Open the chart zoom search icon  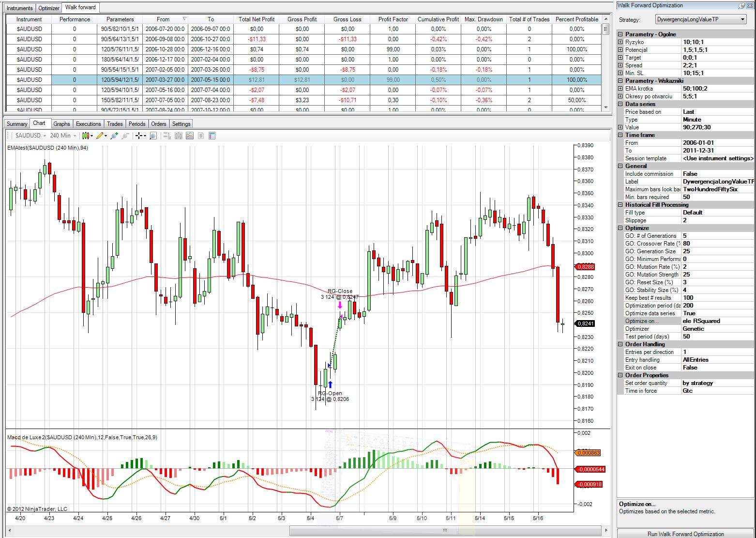153,136
